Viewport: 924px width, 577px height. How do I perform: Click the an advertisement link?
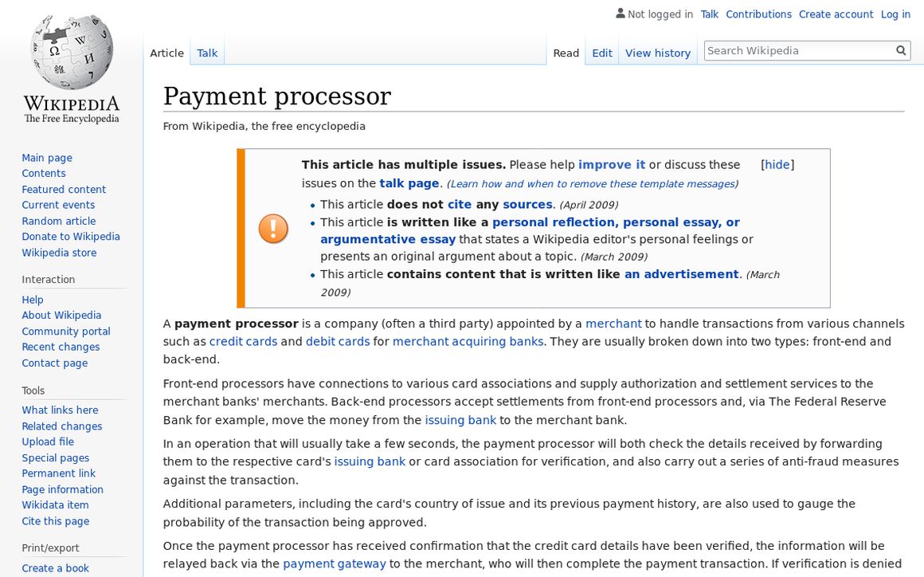pyautogui.click(x=681, y=274)
